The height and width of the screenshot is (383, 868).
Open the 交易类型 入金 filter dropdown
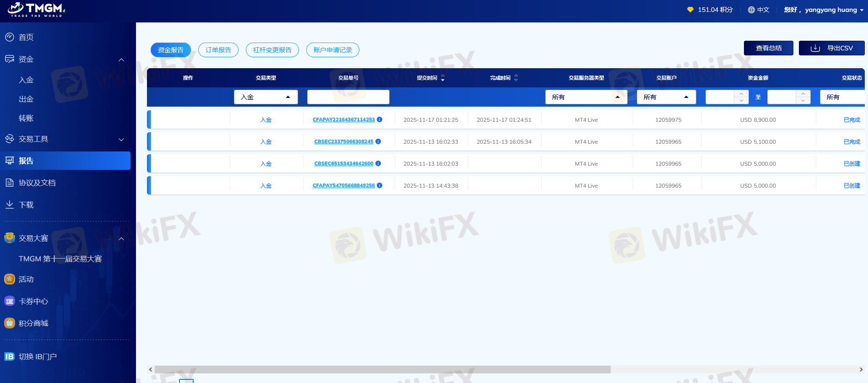[x=266, y=97]
